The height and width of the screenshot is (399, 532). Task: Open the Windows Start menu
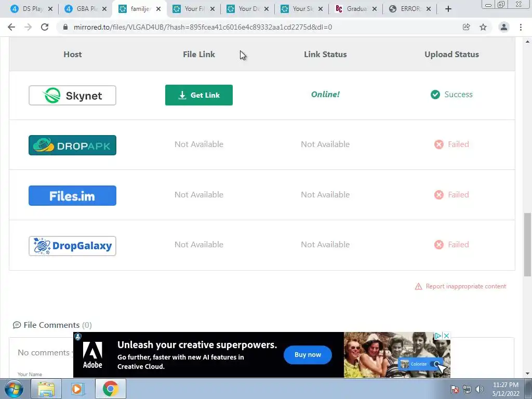coord(14,389)
